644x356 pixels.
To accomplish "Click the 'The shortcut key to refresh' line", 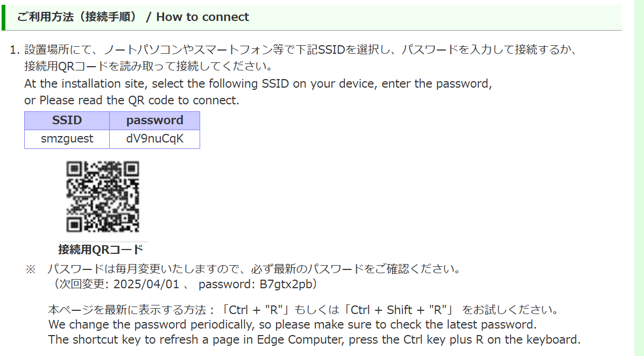I will click(x=314, y=340).
